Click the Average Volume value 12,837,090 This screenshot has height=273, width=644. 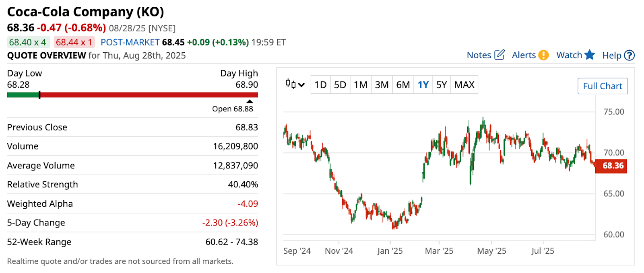[x=235, y=165]
